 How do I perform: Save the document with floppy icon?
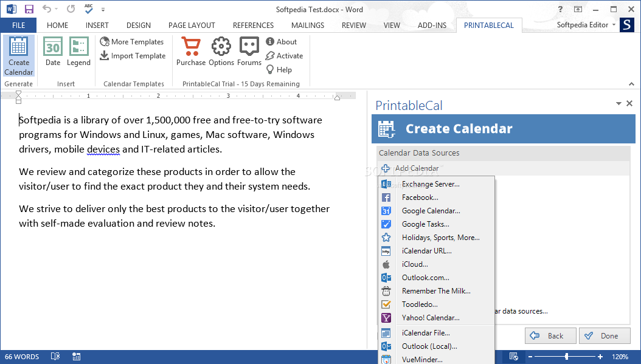click(29, 9)
